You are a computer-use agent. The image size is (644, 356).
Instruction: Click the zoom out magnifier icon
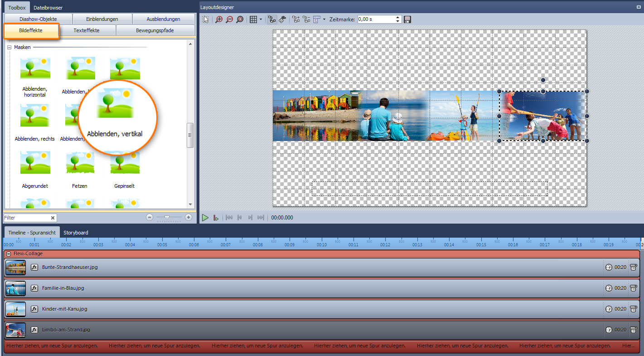229,20
